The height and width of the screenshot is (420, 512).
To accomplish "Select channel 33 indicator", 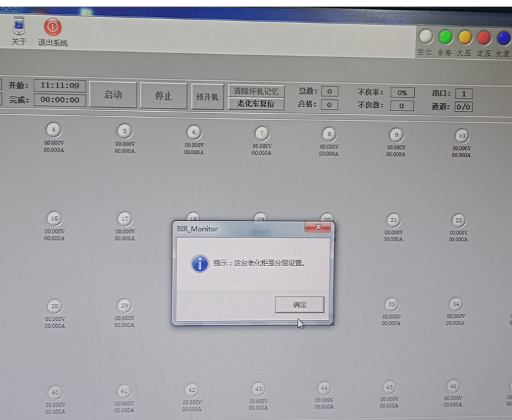I will pyautogui.click(x=391, y=304).
